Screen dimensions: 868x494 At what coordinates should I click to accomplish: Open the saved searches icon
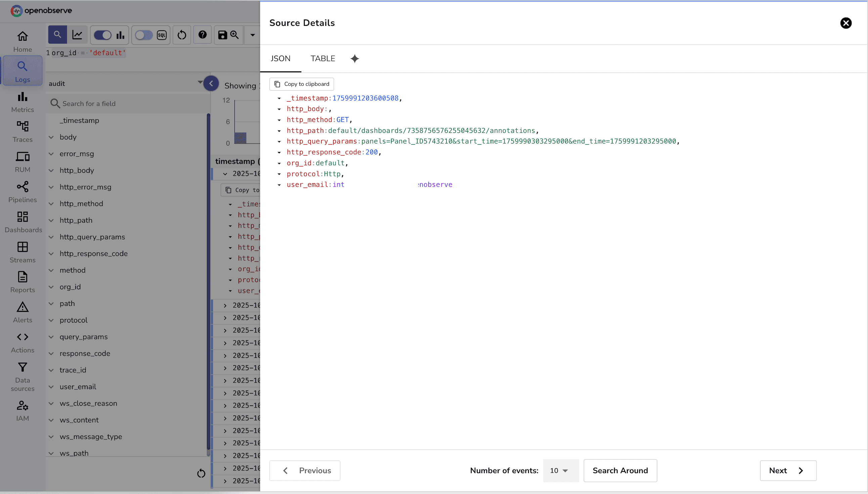tap(234, 35)
